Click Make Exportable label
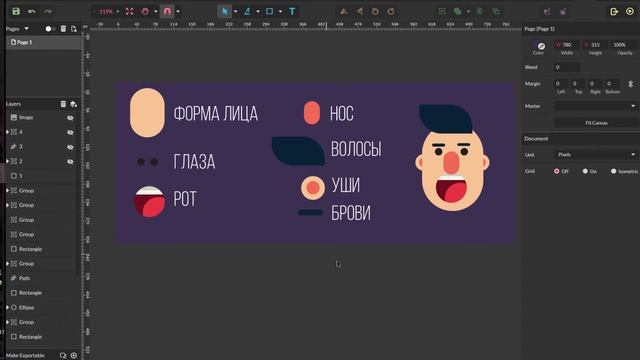640x360 pixels. 25,356
